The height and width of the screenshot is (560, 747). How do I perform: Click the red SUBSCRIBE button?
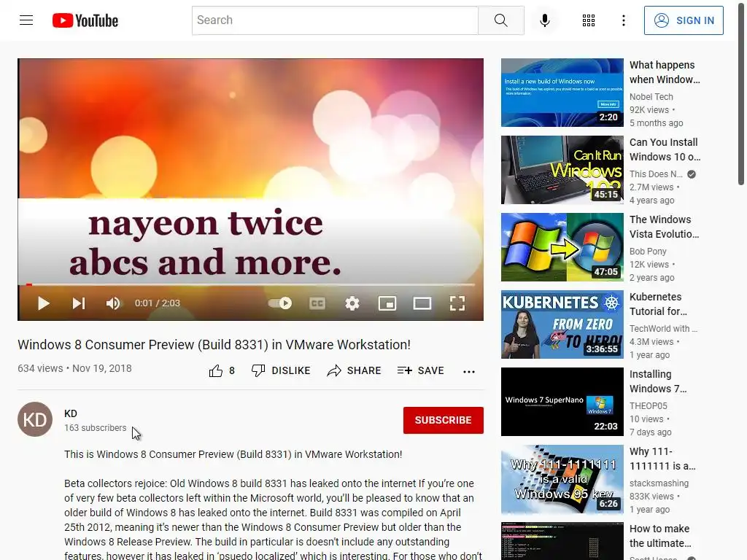pyautogui.click(x=443, y=420)
